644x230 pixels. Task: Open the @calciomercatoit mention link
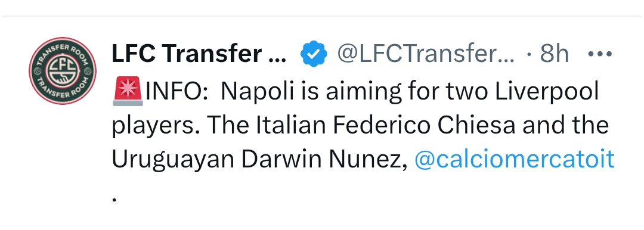514,159
